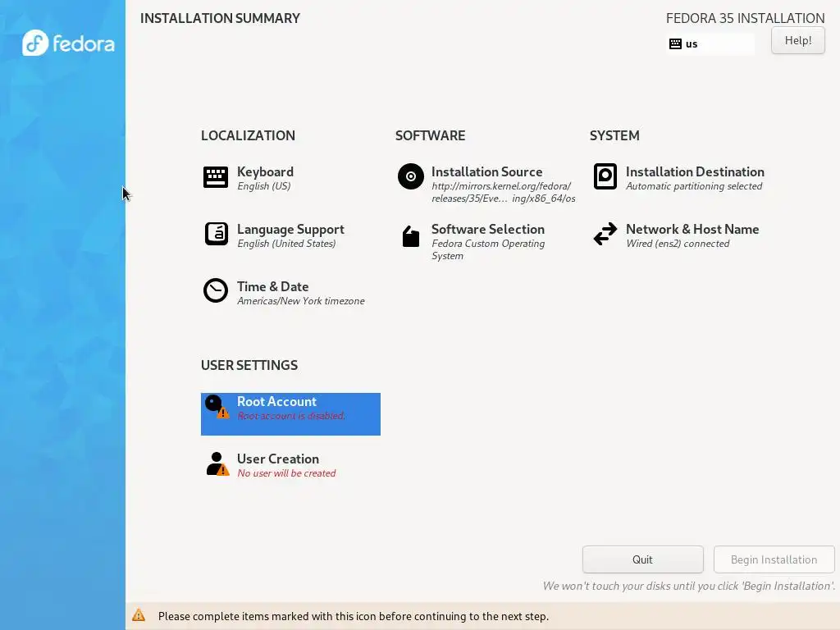Click the Fedora logo in the sidebar
The width and height of the screenshot is (840, 630).
(68, 43)
